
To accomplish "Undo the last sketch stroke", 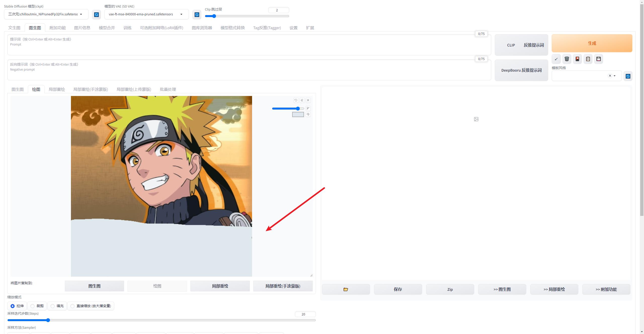I will [296, 100].
